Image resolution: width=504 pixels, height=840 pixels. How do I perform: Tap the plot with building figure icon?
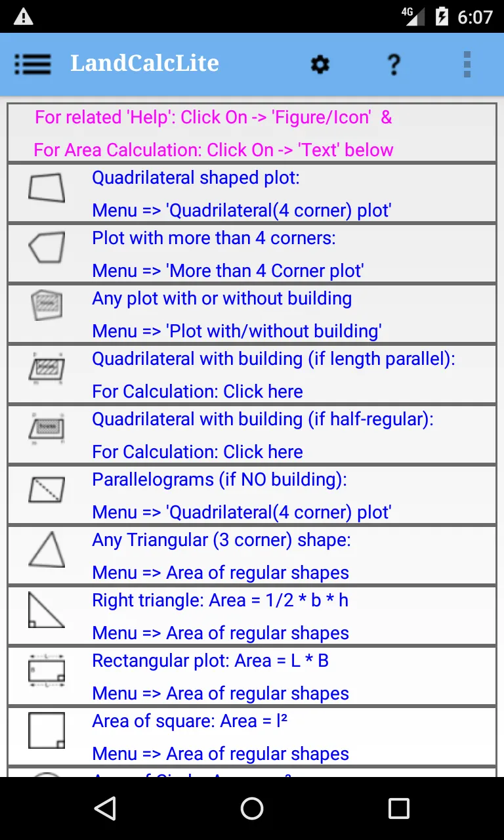pyautogui.click(x=47, y=306)
